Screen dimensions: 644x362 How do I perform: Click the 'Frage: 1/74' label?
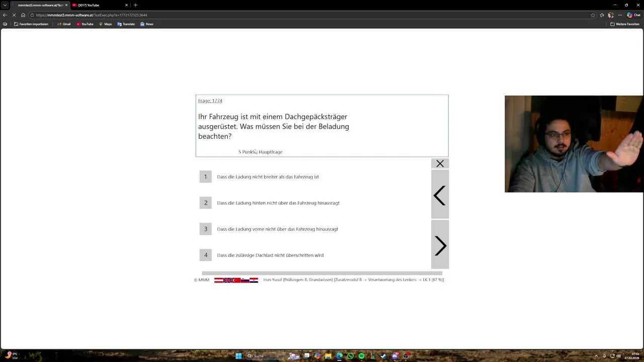point(210,101)
